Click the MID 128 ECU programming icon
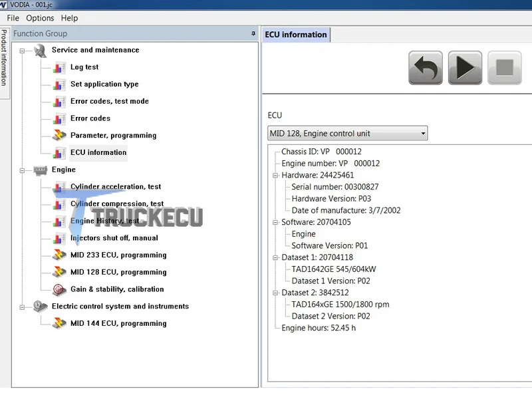This screenshot has width=532, height=399. coord(59,272)
